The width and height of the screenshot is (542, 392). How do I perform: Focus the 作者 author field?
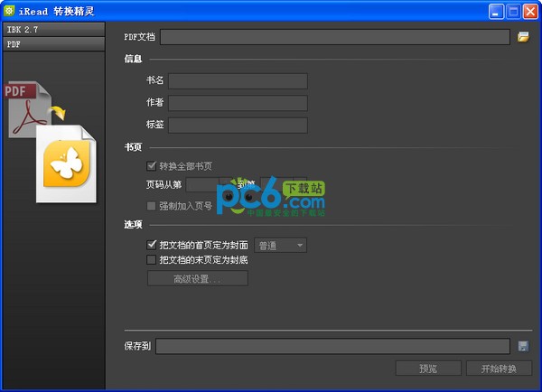click(x=238, y=103)
